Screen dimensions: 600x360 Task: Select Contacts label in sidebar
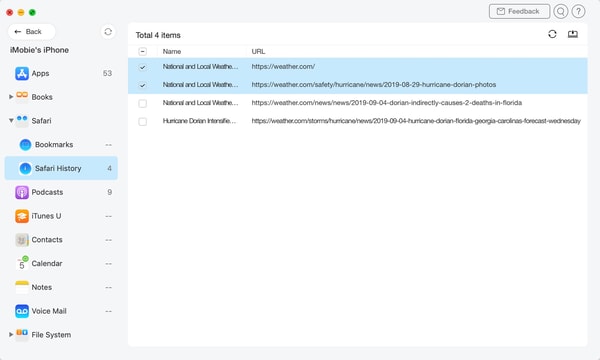(x=47, y=239)
